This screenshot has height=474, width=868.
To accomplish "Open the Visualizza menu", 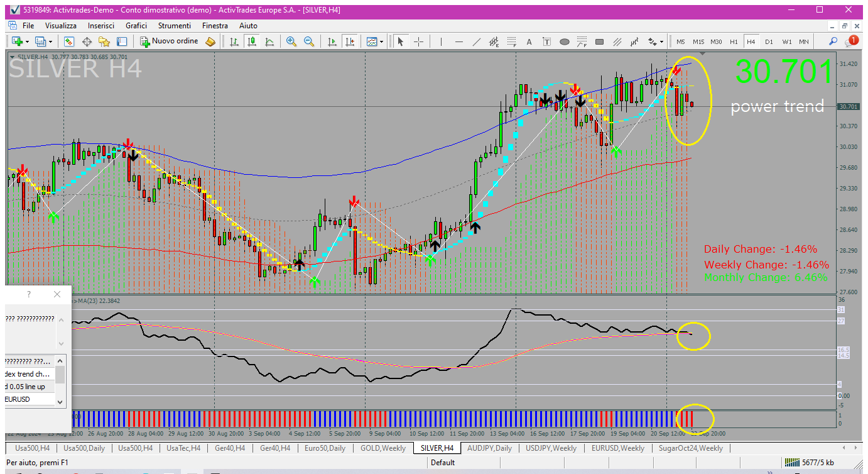I will pos(61,26).
